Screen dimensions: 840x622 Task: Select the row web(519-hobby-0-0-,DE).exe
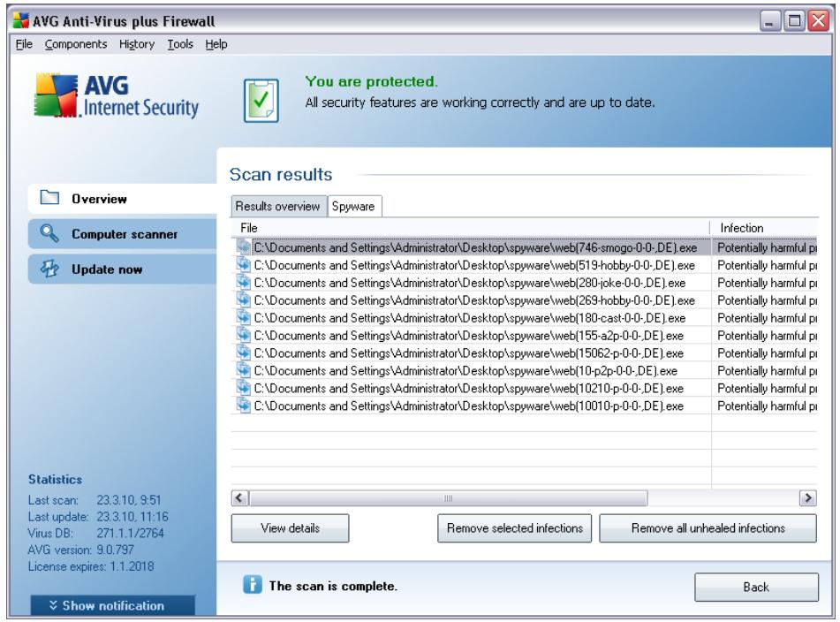[x=524, y=265]
